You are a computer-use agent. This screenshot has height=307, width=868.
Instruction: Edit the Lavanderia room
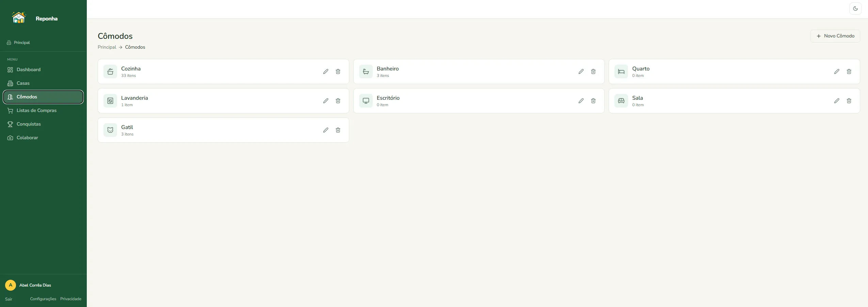pos(326,101)
